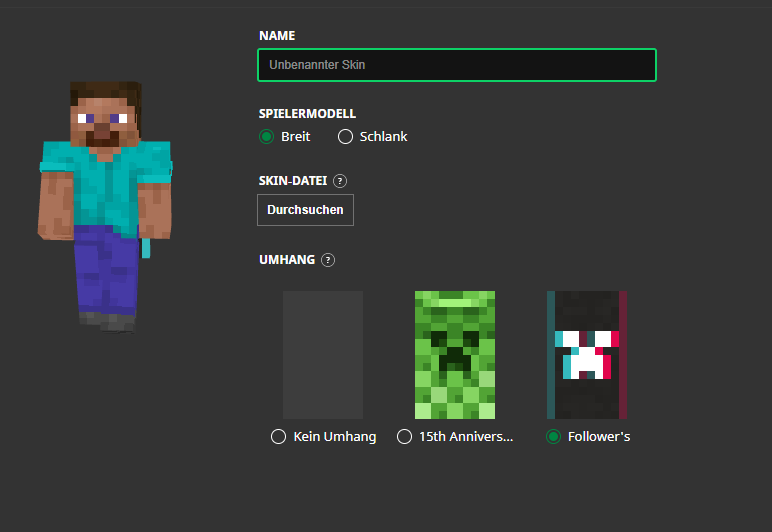The height and width of the screenshot is (532, 772).
Task: Select the Schlank player model
Action: (x=345, y=136)
